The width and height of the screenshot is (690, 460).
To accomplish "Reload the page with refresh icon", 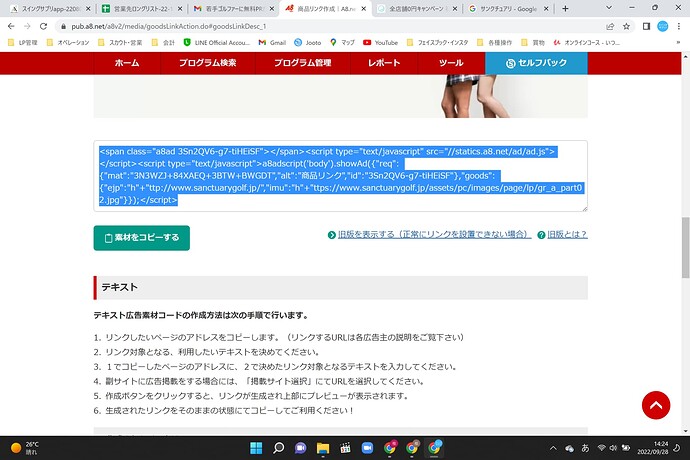I will [43, 26].
